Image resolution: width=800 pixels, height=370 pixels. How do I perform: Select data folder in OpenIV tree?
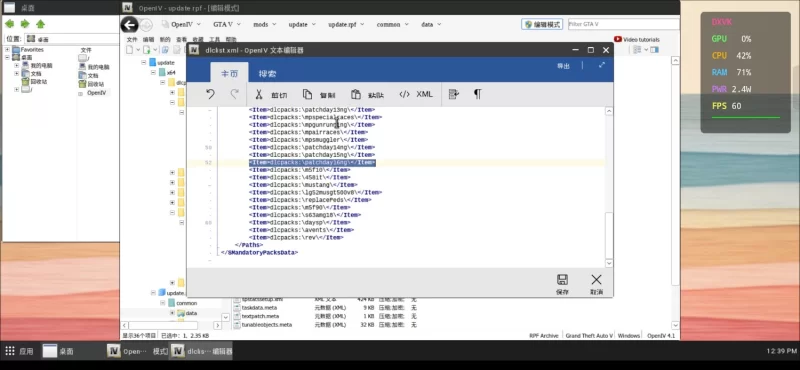pos(191,313)
